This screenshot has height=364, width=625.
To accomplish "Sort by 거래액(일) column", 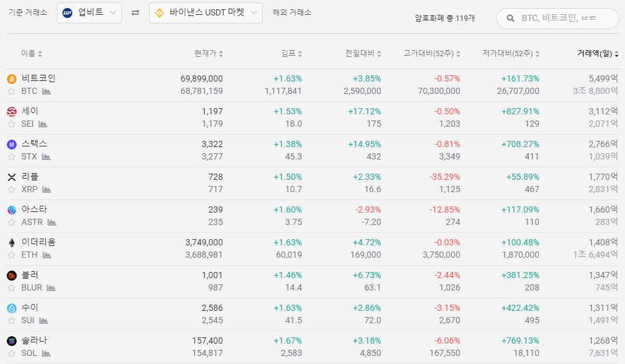I will point(598,53).
